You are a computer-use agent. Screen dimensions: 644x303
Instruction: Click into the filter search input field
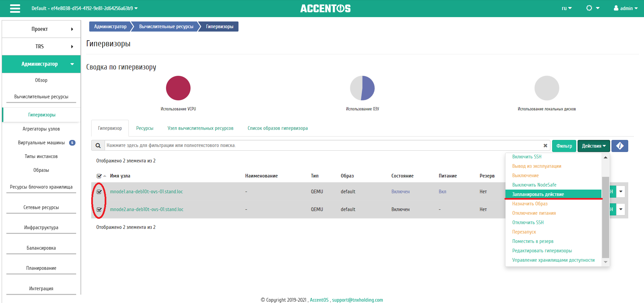322,146
